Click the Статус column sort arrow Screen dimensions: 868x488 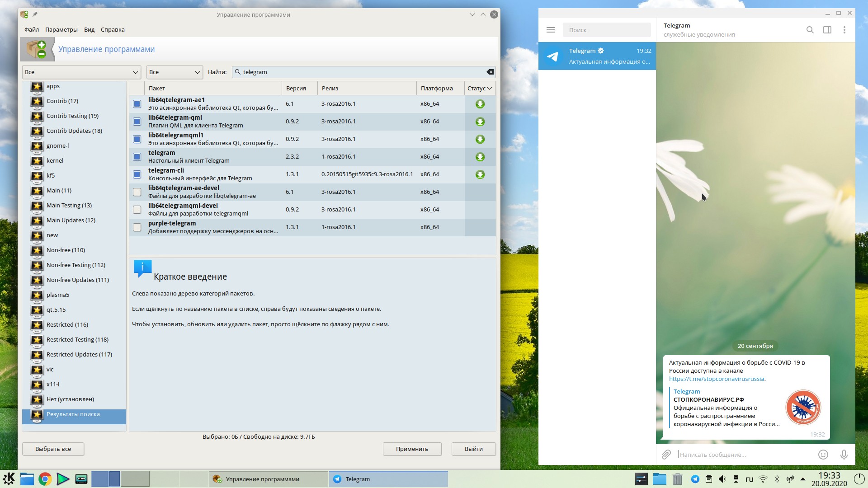point(489,89)
